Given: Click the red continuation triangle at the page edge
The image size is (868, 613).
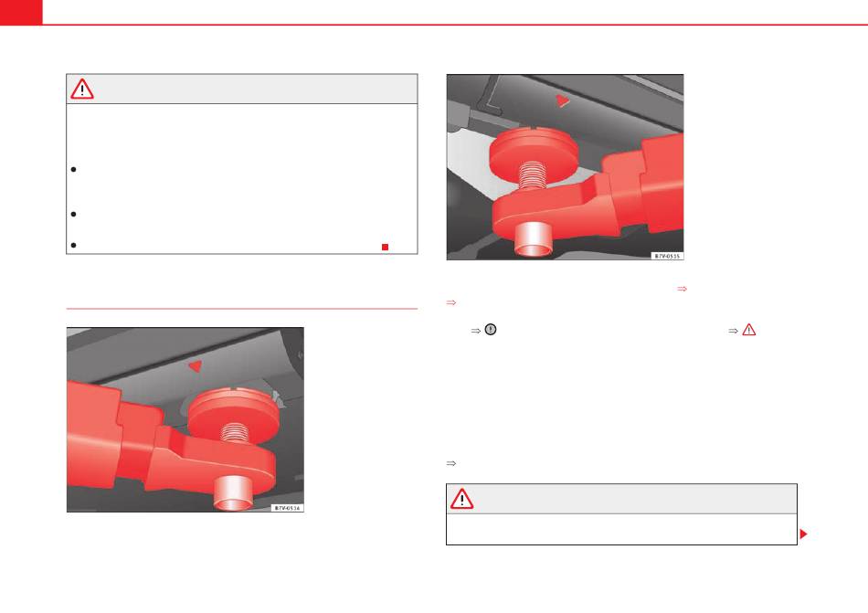Looking at the screenshot, I should coord(804,534).
